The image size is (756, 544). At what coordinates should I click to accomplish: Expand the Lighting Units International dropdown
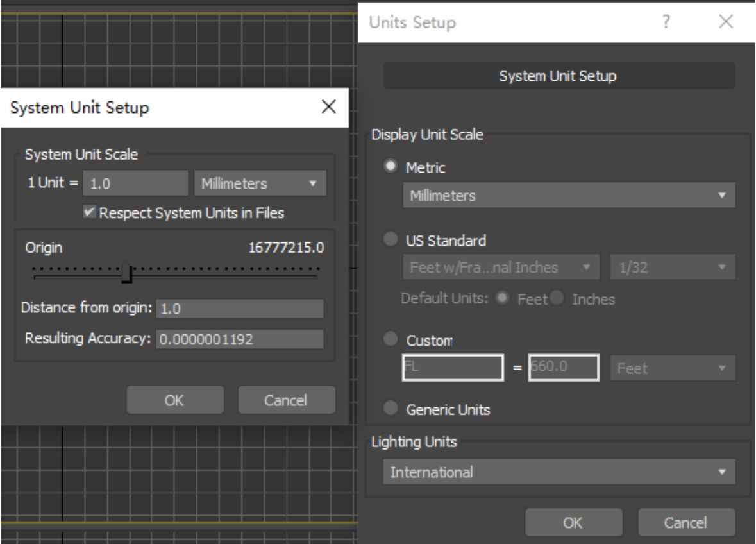(x=559, y=472)
